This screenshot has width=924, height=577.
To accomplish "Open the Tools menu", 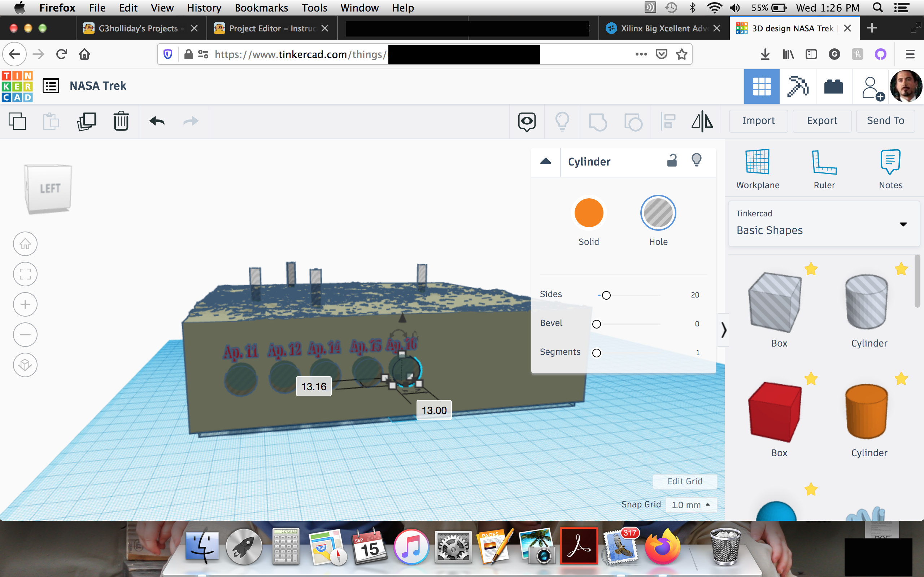I will [313, 7].
